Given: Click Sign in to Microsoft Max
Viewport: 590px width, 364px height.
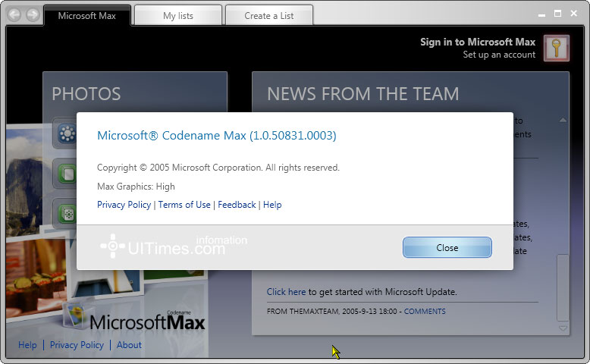Looking at the screenshot, I should click(478, 42).
